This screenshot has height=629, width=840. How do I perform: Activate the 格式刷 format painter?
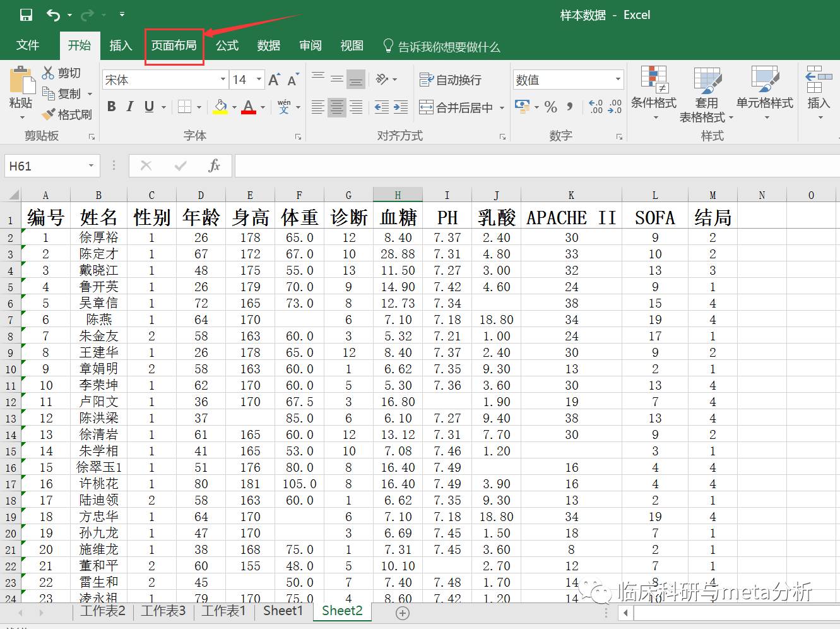[67, 114]
